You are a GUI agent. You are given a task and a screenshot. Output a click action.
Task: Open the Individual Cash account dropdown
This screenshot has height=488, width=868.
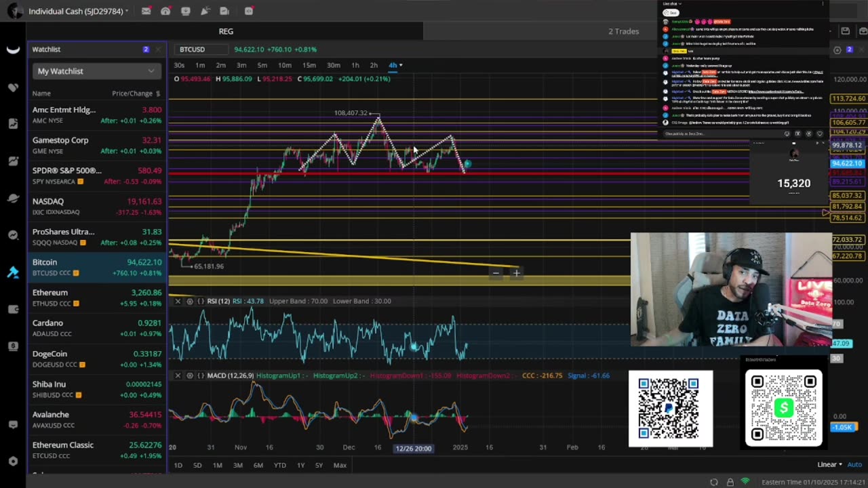(78, 12)
